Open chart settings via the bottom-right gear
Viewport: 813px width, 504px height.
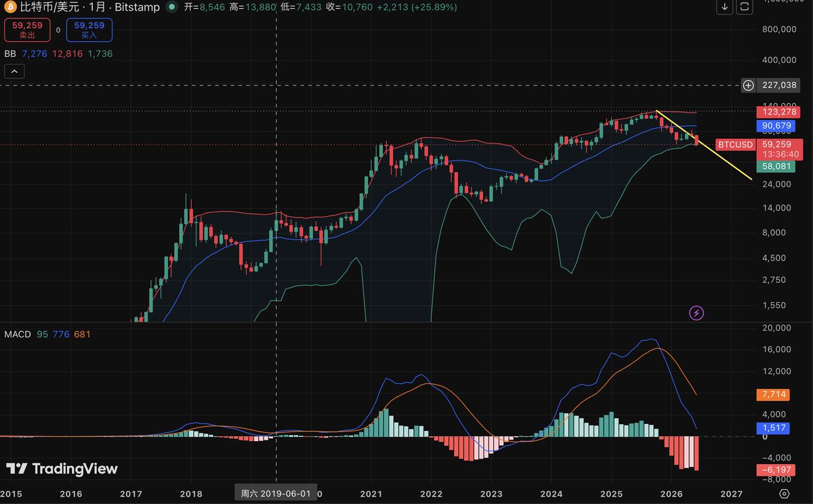(x=785, y=493)
